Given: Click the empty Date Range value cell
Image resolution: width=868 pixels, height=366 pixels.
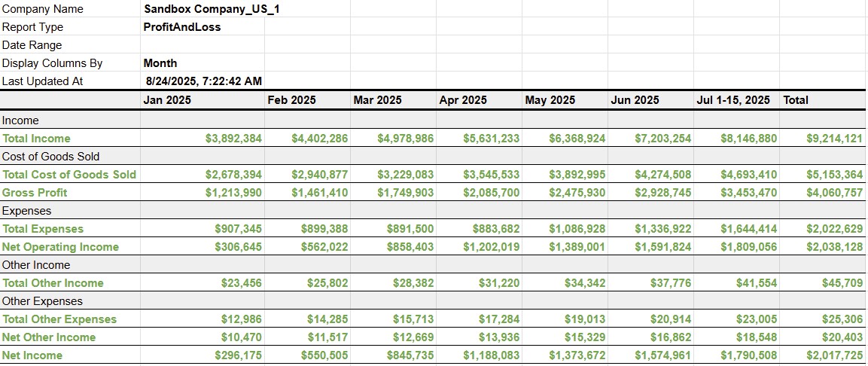Looking at the screenshot, I should tap(203, 45).
